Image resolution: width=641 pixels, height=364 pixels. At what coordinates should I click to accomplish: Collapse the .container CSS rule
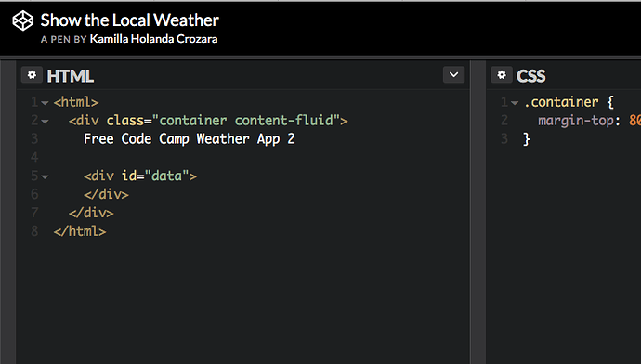point(515,102)
